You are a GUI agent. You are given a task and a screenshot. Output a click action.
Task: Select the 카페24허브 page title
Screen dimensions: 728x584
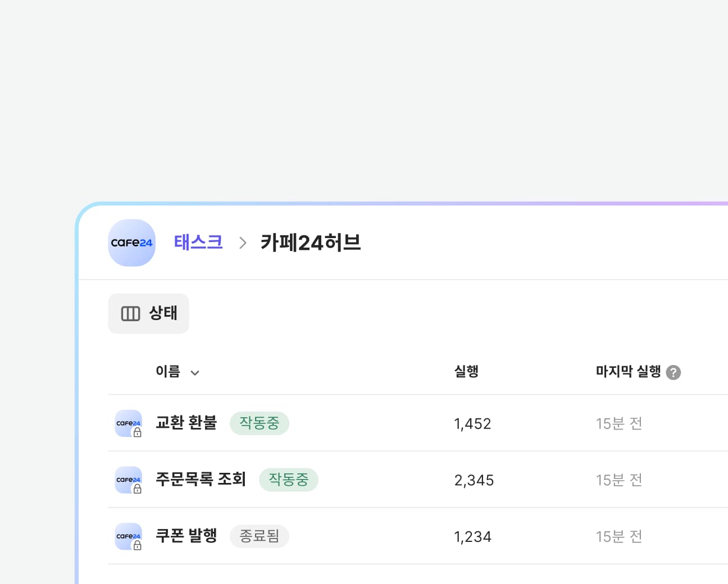(311, 243)
